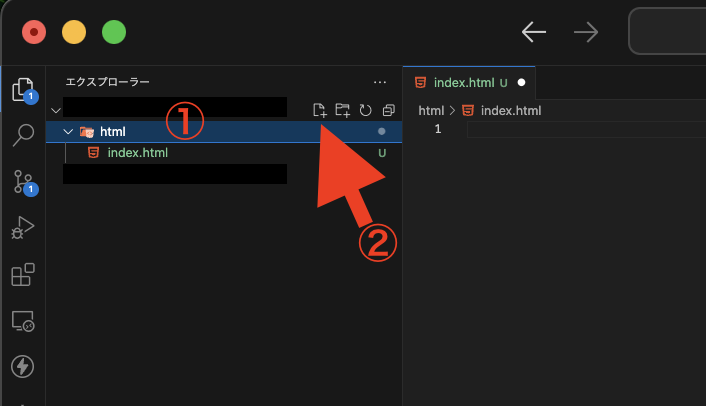Open the Extensions view
The height and width of the screenshot is (406, 706).
(23, 275)
